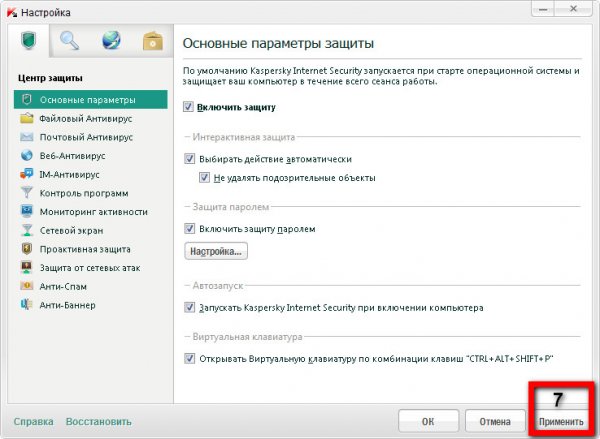This screenshot has width=600, height=439.
Task: Select Анти-Спам label
Action: [63, 287]
